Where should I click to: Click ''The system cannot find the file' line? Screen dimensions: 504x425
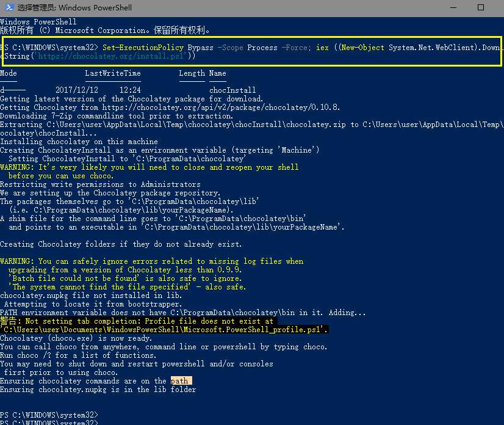click(128, 286)
